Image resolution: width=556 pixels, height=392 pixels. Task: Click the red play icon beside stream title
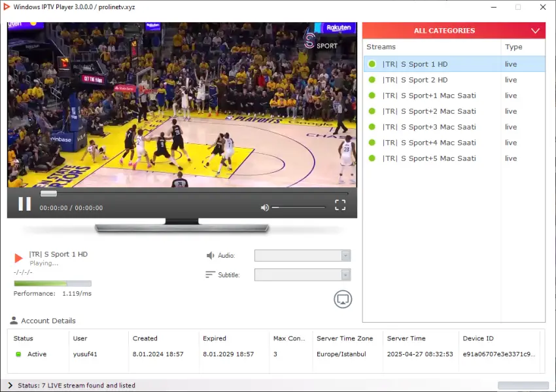[x=18, y=258]
